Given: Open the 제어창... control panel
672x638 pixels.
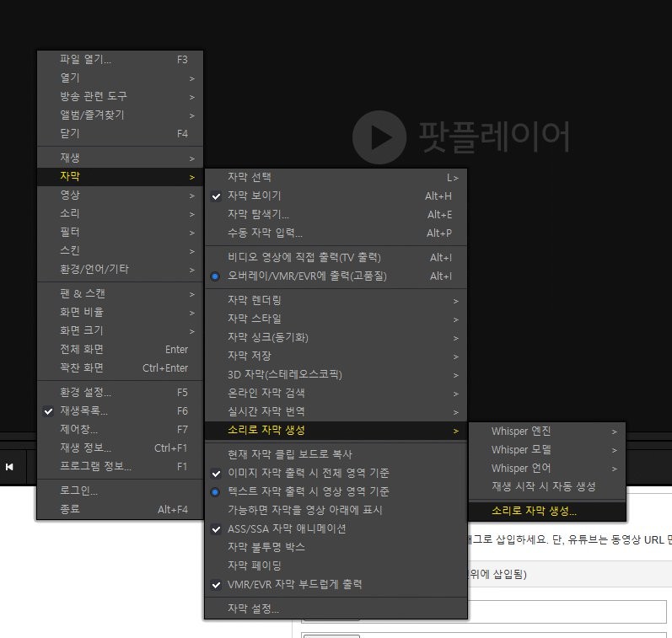Looking at the screenshot, I should click(x=120, y=429).
